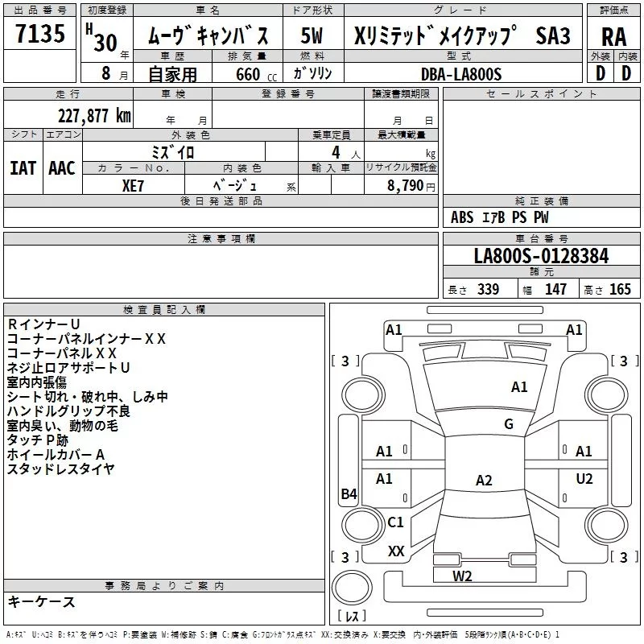The image size is (644, 644).
Task: Click the color number XE7
Action: pyautogui.click(x=133, y=186)
